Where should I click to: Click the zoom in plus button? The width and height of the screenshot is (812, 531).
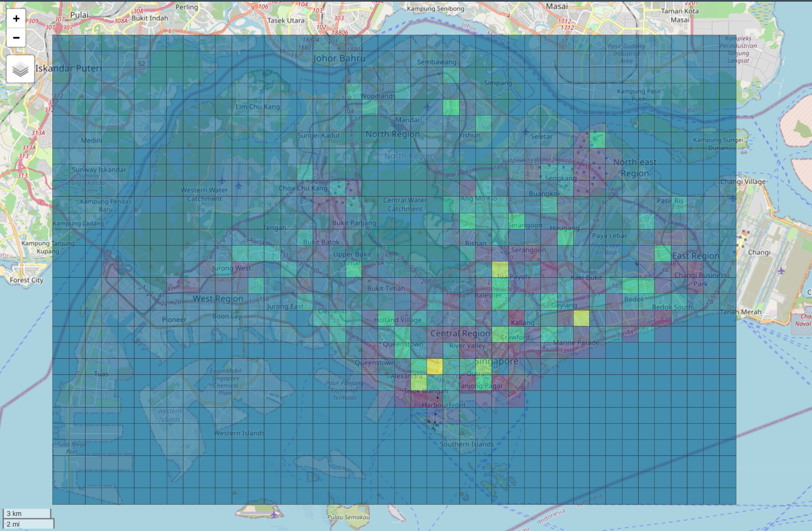(x=16, y=19)
